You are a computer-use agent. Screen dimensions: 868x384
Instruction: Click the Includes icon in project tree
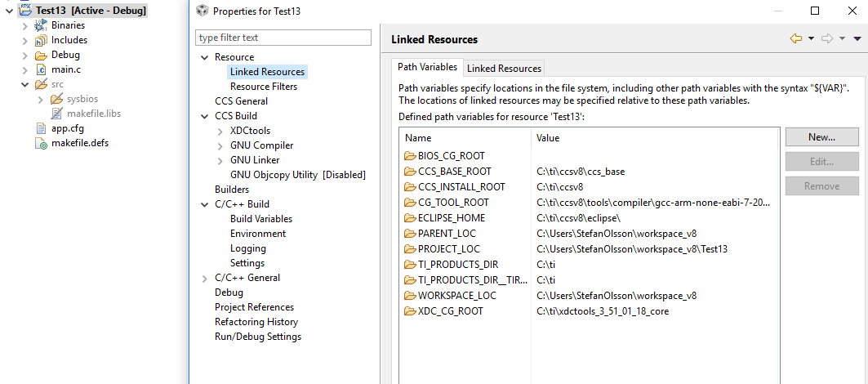(x=40, y=40)
